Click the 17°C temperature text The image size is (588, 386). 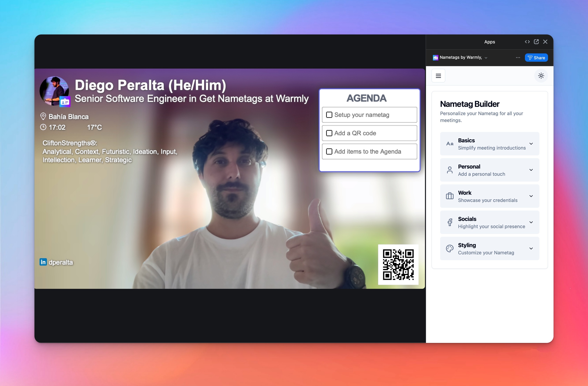(x=94, y=127)
